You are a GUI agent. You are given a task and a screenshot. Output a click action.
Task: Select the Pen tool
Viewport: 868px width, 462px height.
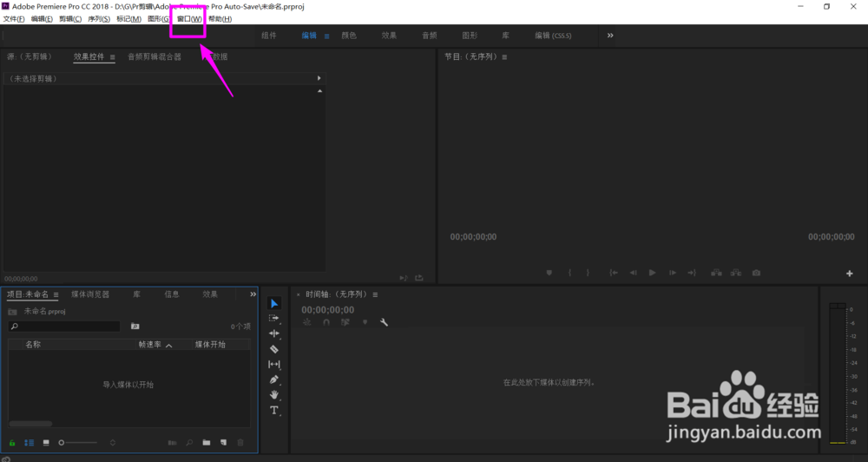pyautogui.click(x=274, y=379)
